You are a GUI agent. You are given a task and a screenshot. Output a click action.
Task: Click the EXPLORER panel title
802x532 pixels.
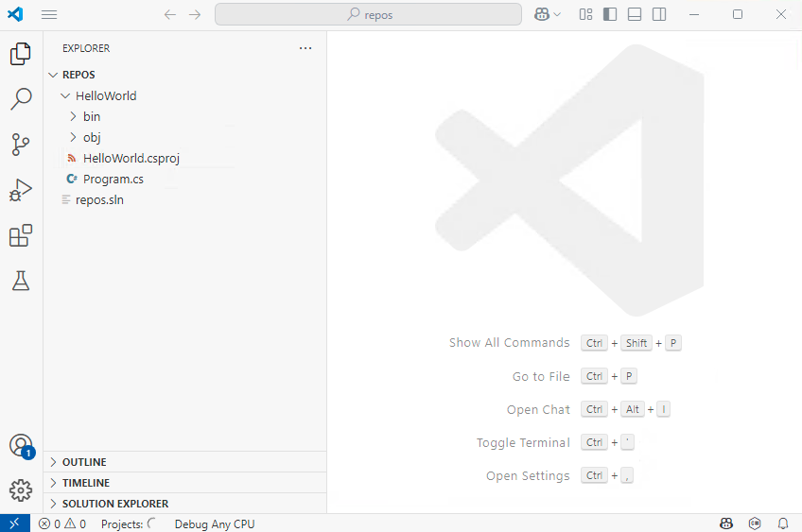point(86,48)
